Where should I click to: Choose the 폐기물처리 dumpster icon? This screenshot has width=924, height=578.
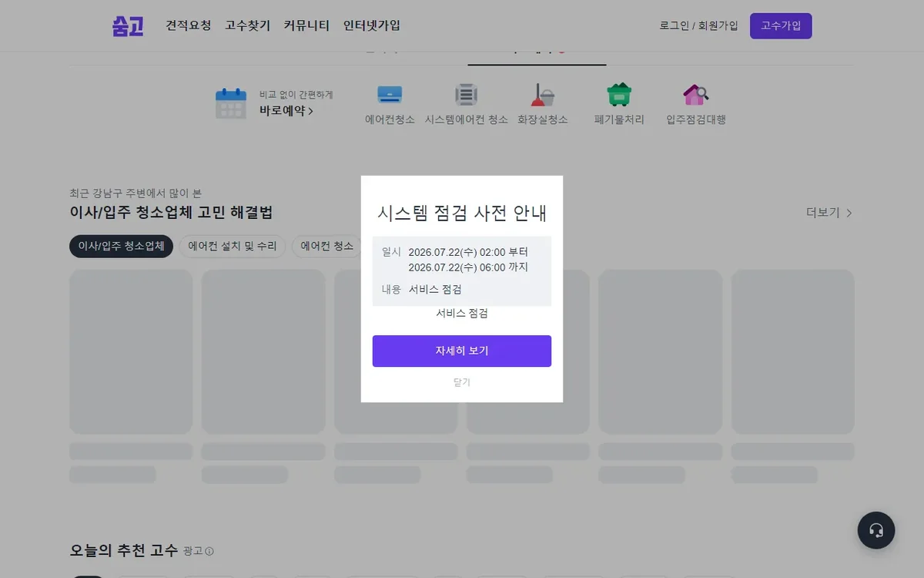(619, 95)
